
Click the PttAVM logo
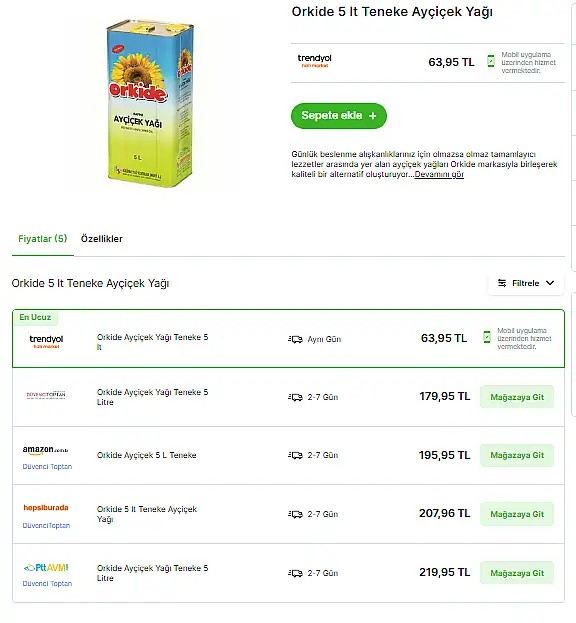coord(46,568)
